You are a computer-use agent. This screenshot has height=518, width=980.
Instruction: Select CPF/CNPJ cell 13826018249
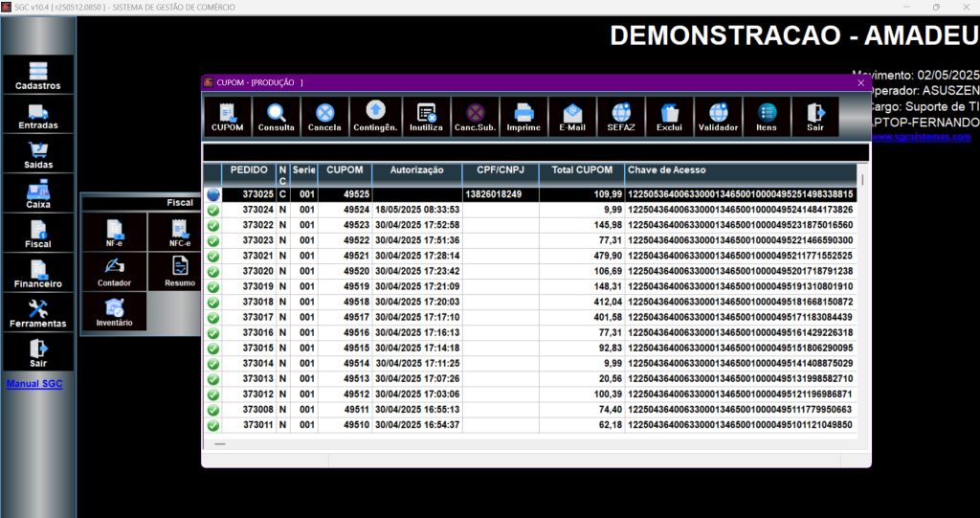(500, 194)
